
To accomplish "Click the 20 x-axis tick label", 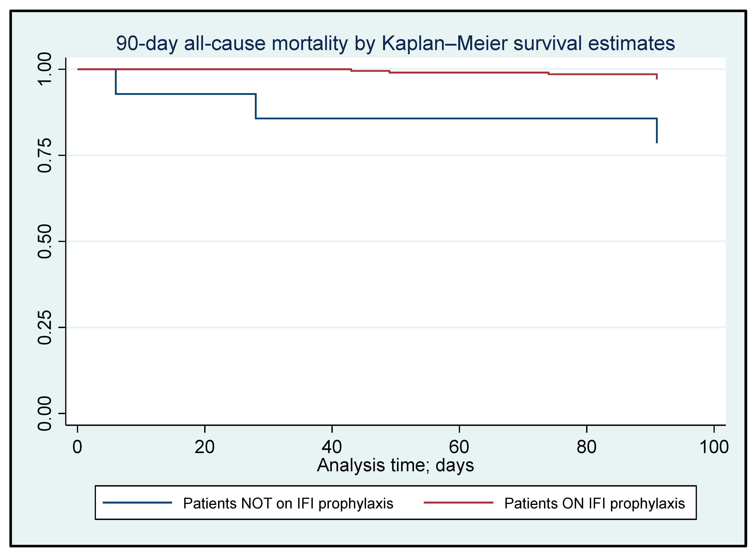I will (x=204, y=447).
